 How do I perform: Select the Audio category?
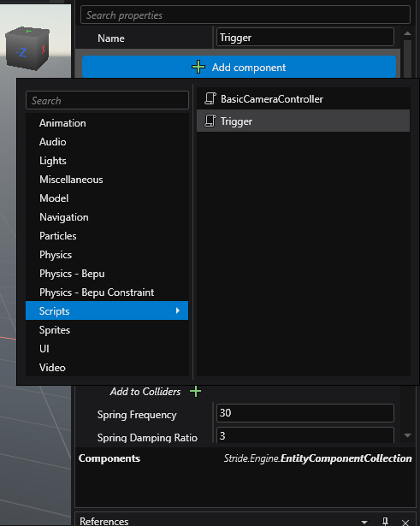click(x=107, y=142)
